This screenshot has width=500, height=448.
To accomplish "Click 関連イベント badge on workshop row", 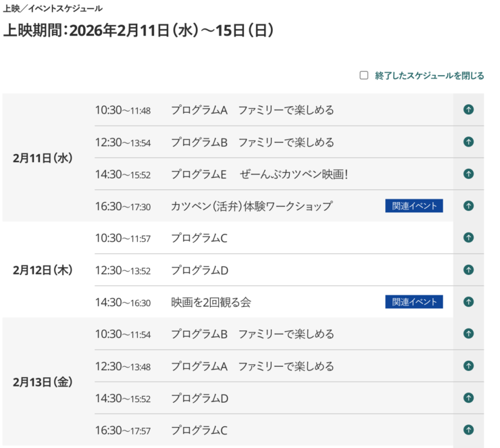I will 414,206.
